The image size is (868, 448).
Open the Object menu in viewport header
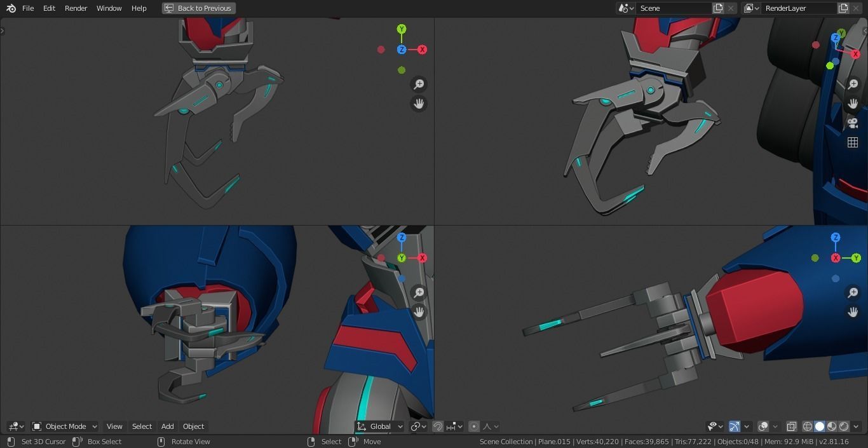pyautogui.click(x=193, y=426)
